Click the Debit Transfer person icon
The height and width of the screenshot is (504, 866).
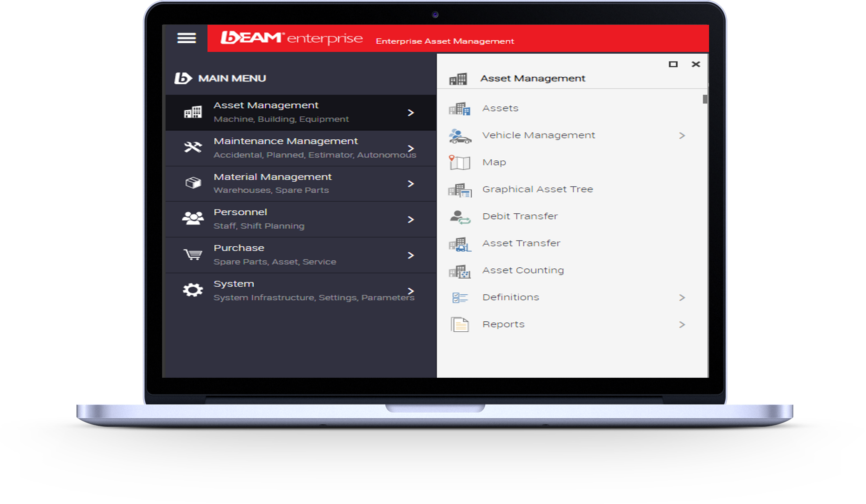coord(460,217)
